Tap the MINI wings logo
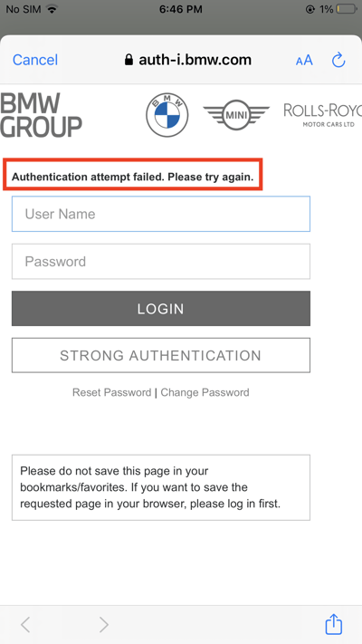 click(236, 115)
